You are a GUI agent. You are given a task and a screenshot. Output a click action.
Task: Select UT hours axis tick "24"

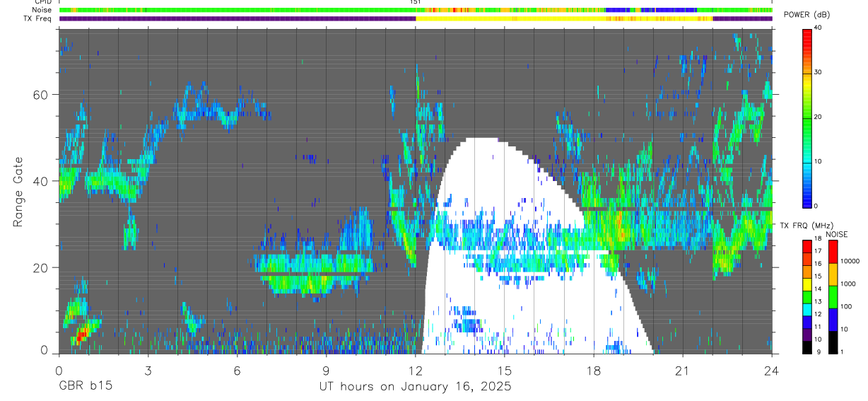(772, 371)
